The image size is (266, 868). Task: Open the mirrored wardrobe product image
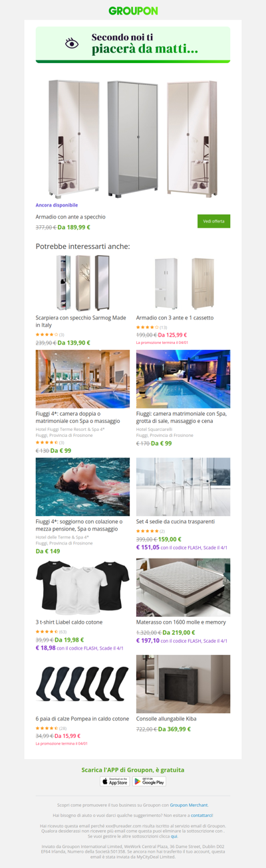pos(133,137)
